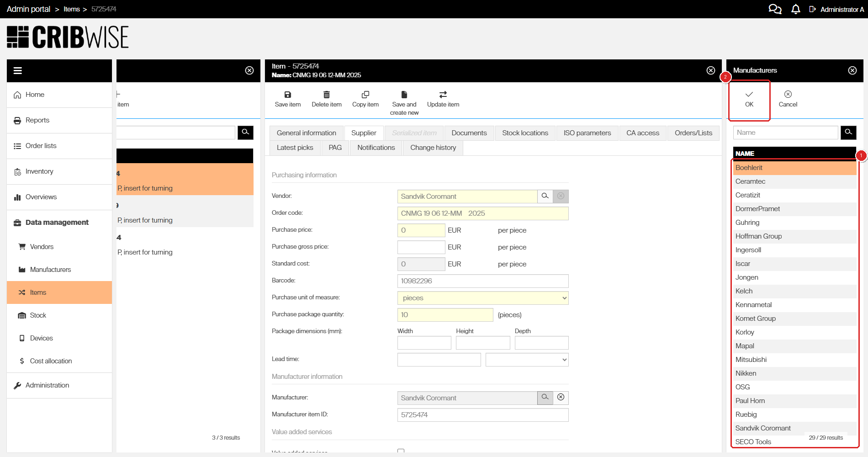This screenshot has height=457, width=868.
Task: Open the notifications bell
Action: (796, 9)
